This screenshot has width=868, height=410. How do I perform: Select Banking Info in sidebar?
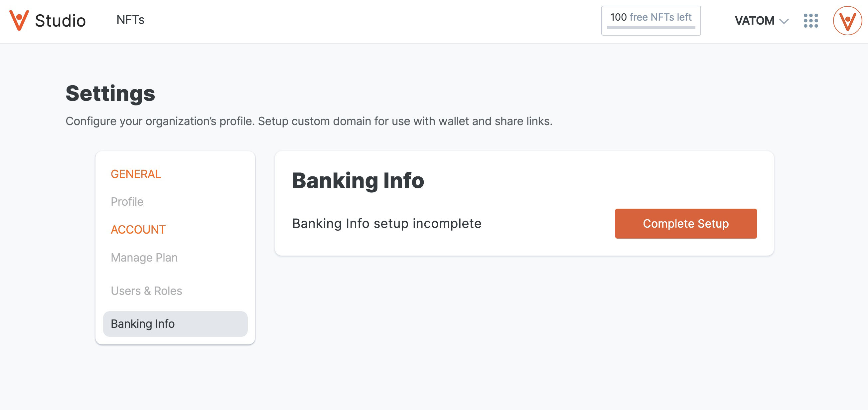[175, 324]
